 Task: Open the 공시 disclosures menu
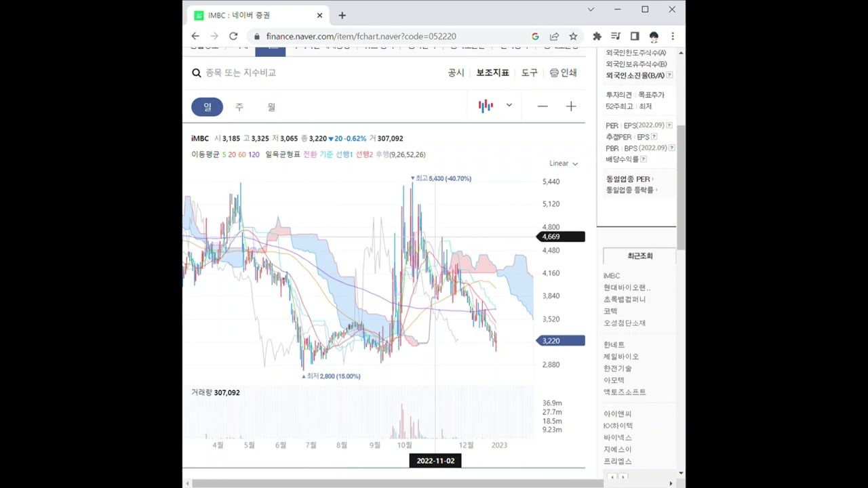[456, 73]
